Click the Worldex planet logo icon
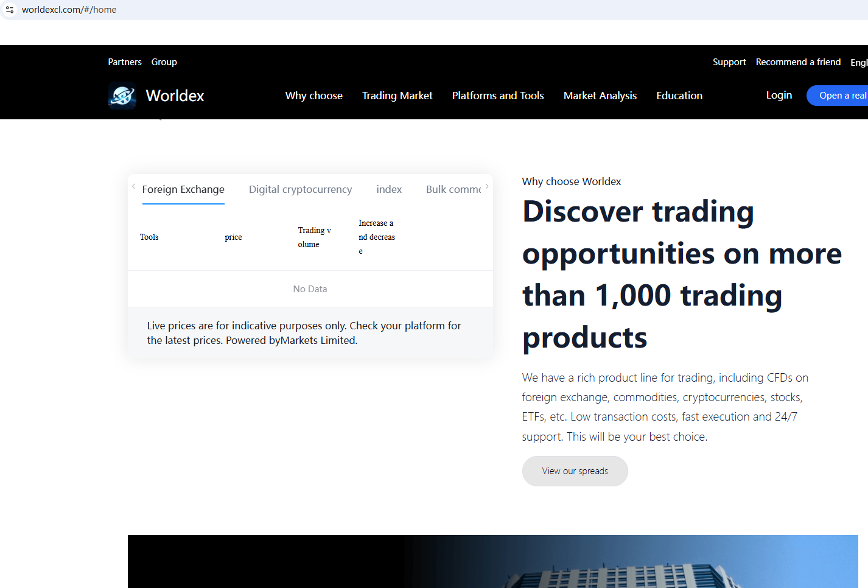Screen dimensions: 868x588 pos(122,96)
